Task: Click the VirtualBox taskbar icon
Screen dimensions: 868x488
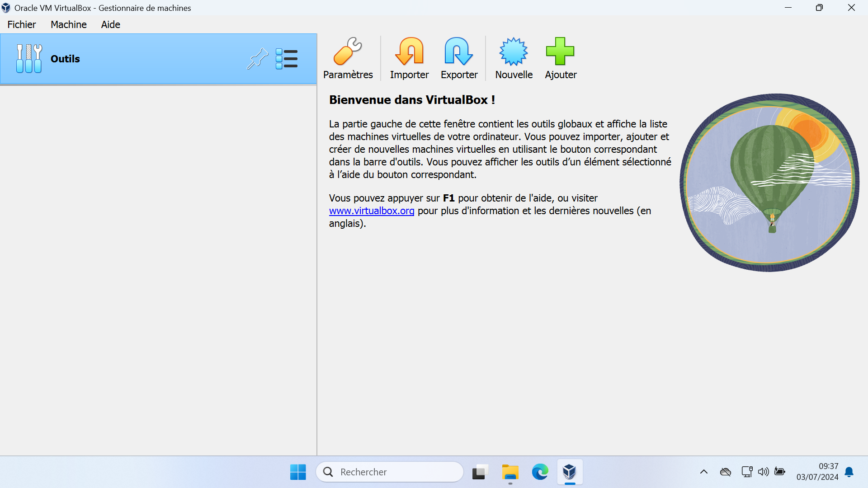Action: click(x=570, y=472)
